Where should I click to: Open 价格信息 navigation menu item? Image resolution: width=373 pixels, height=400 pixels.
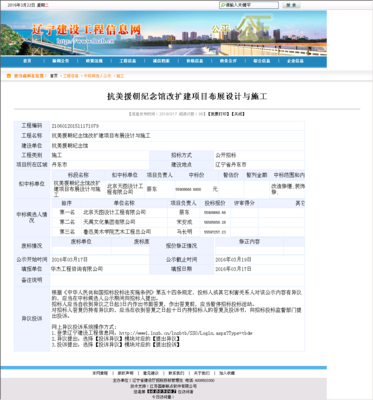pyautogui.click(x=195, y=61)
